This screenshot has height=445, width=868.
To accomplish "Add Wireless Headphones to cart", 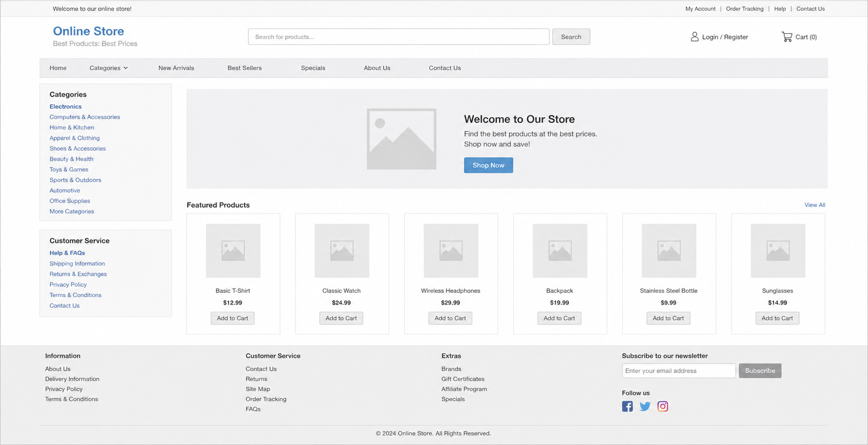I will coord(450,318).
